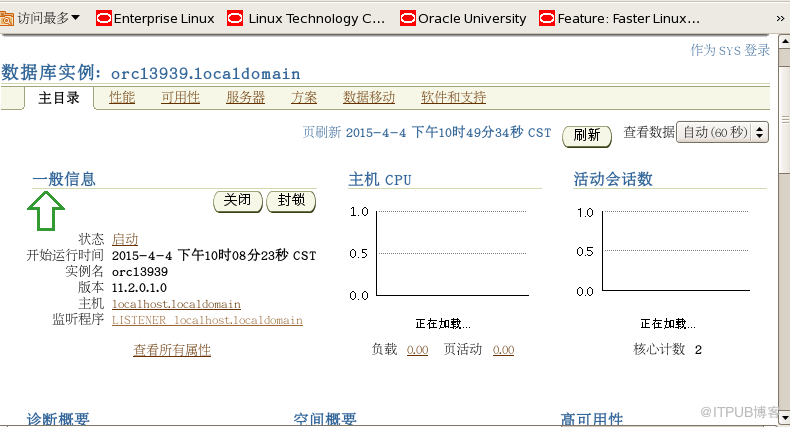
Task: Click the page scrollbar down arrow
Action: [784, 418]
